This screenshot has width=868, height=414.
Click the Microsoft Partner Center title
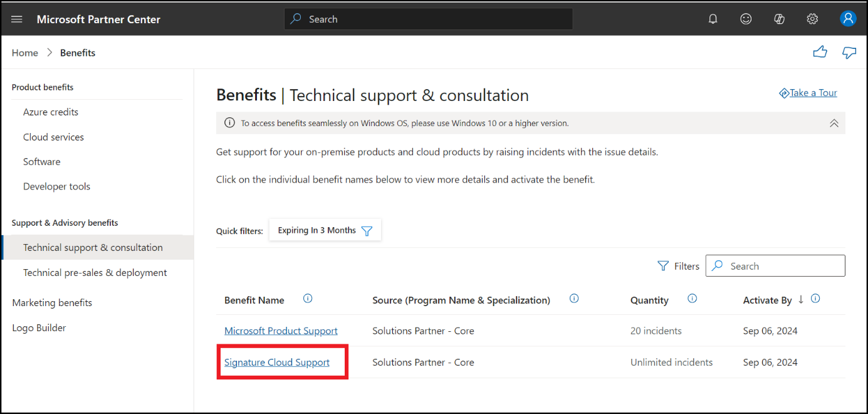coord(98,19)
